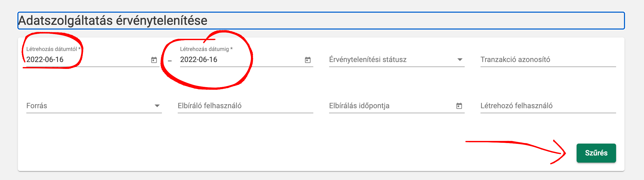
Task: Click the 2022-06-16 value in Létrehozás dátumig
Action: (x=199, y=60)
